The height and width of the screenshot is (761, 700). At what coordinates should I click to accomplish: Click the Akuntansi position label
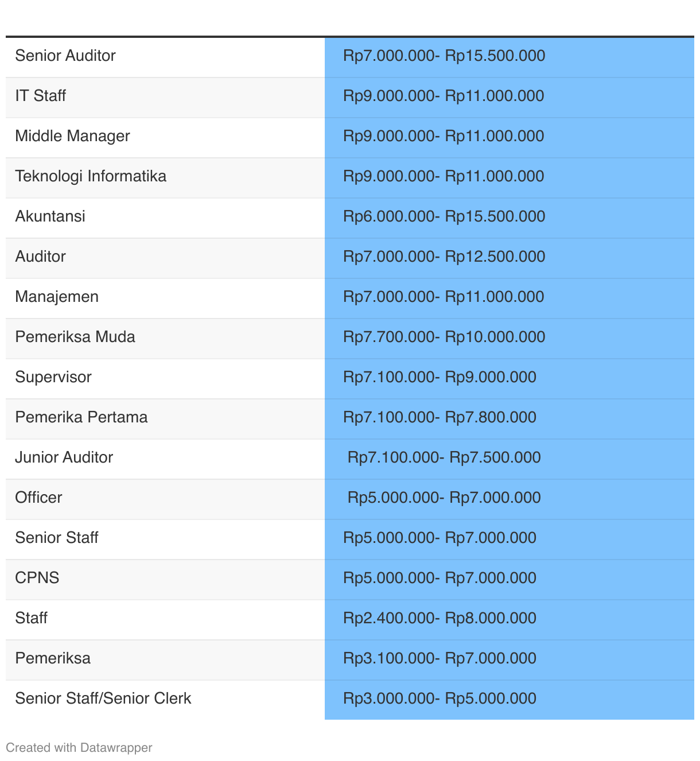[x=50, y=216]
